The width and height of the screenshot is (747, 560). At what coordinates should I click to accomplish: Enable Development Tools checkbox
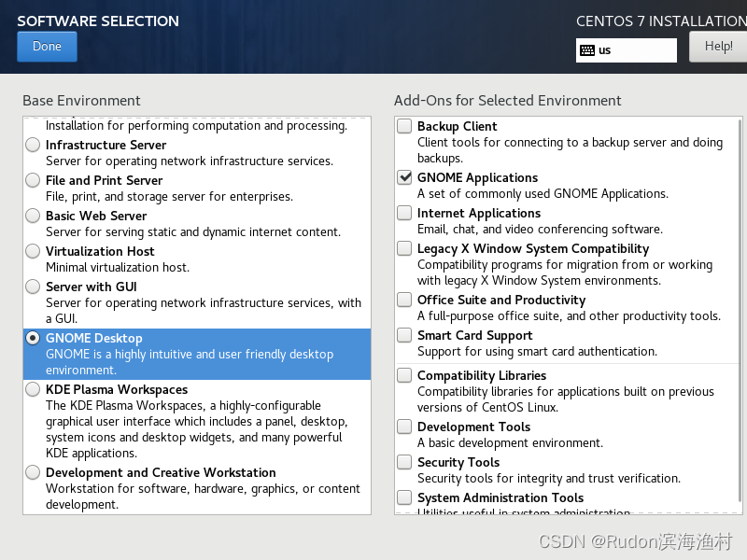[x=404, y=427]
